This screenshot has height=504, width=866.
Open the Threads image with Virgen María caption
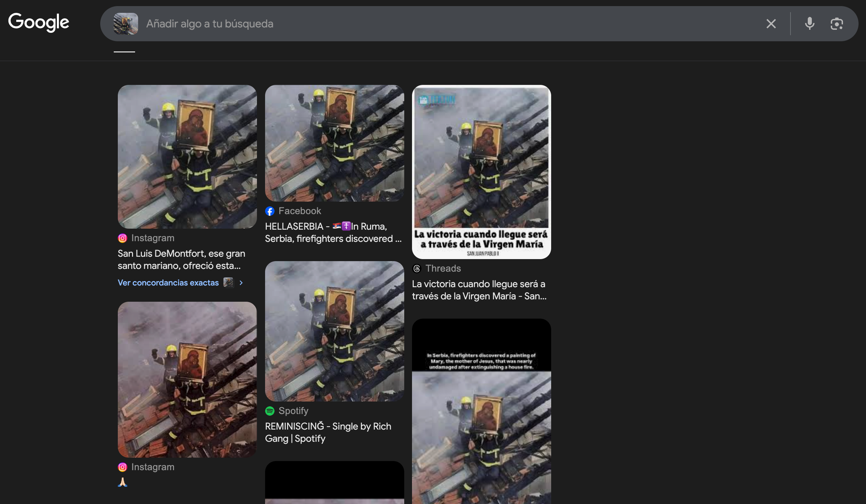click(481, 171)
